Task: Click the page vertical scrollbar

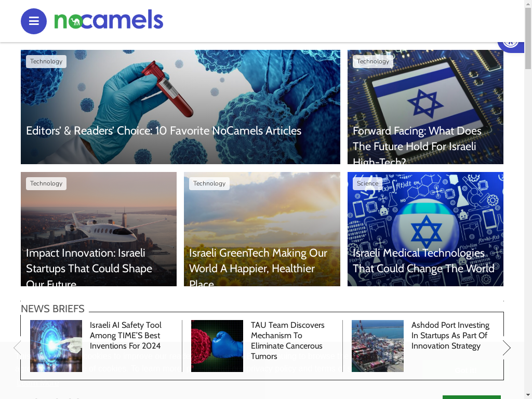Action: tap(528, 199)
